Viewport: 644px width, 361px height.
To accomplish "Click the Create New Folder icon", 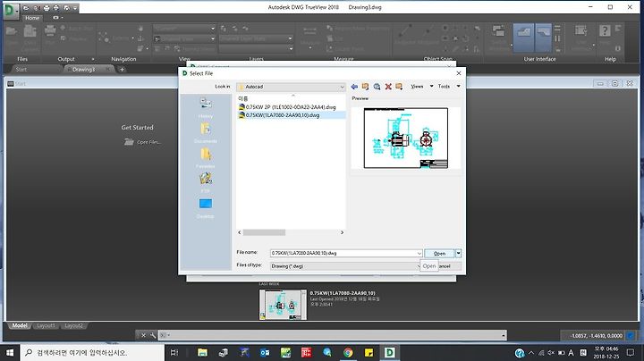I will 399,87.
